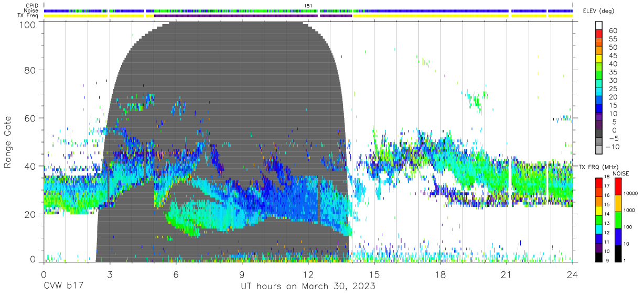
Task: Click x-axis tick label "9"
Action: (242, 275)
